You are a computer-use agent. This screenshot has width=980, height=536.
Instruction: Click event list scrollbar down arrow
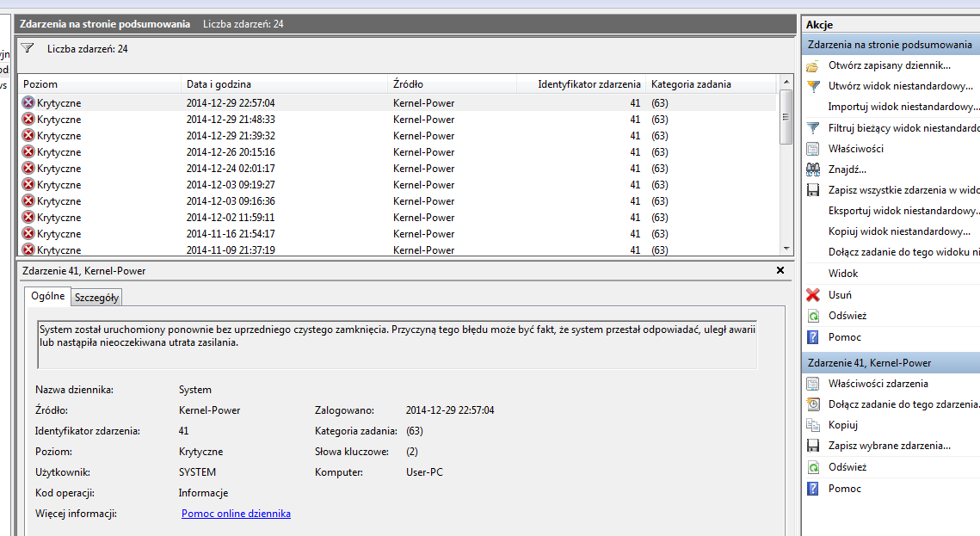(786, 249)
